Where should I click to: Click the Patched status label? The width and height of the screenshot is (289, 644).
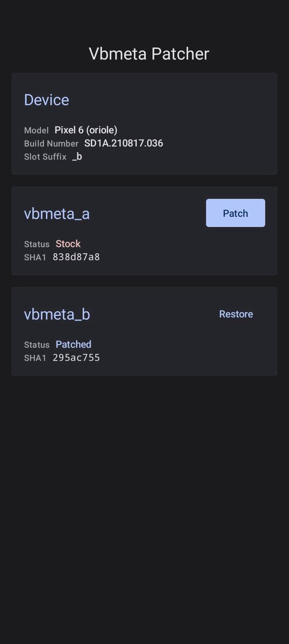[x=73, y=344]
